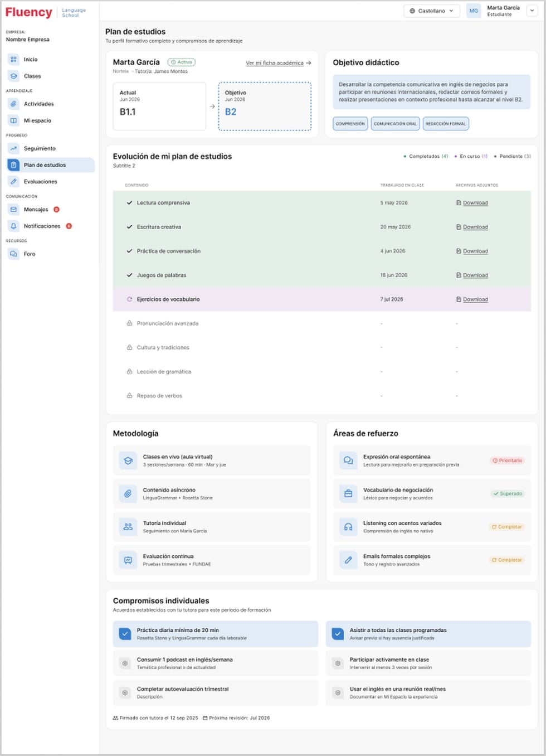Select the Clases layers icon
The height and width of the screenshot is (756, 546).
tap(14, 76)
